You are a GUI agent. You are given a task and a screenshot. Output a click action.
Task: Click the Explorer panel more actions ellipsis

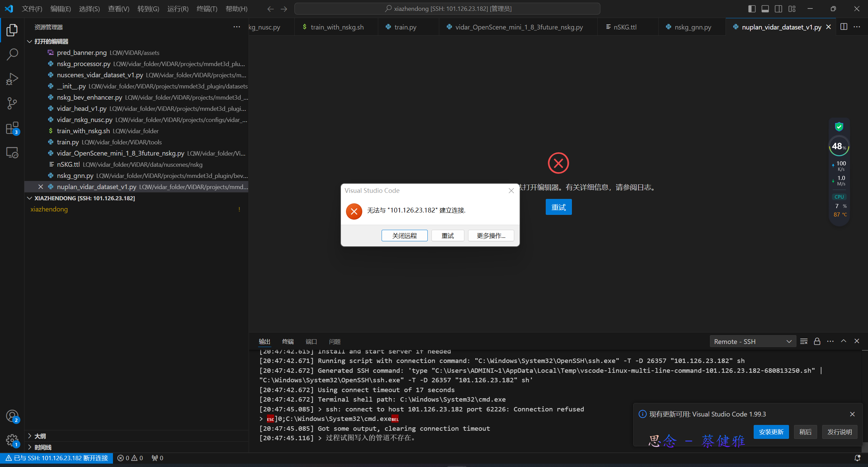[x=237, y=27]
